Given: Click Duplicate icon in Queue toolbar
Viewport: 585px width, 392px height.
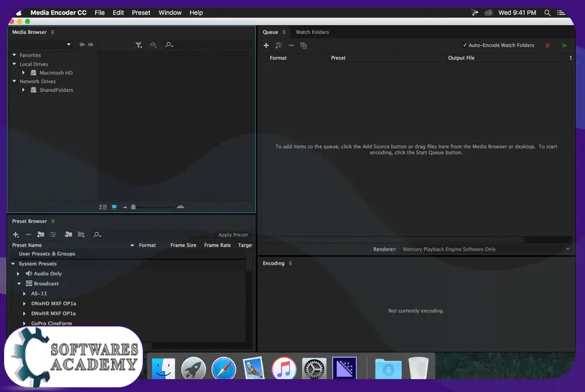Looking at the screenshot, I should (304, 46).
